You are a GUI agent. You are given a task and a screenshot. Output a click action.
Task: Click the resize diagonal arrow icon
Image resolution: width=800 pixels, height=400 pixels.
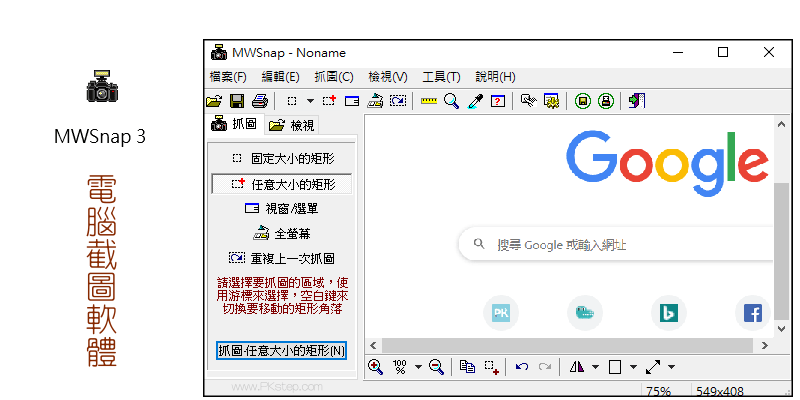pyautogui.click(x=653, y=367)
